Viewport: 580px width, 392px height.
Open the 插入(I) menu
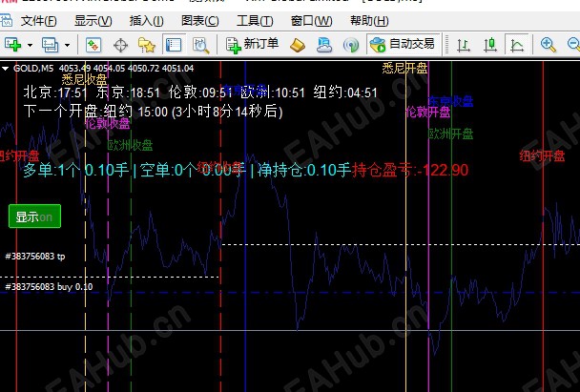pyautogui.click(x=147, y=21)
